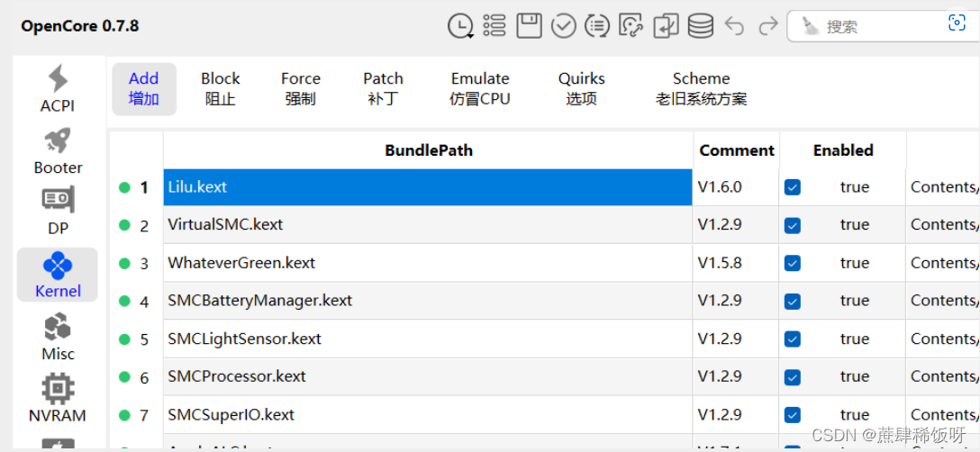Select the SMCBatteryManager.kext cell
The image size is (980, 452).
(x=428, y=302)
